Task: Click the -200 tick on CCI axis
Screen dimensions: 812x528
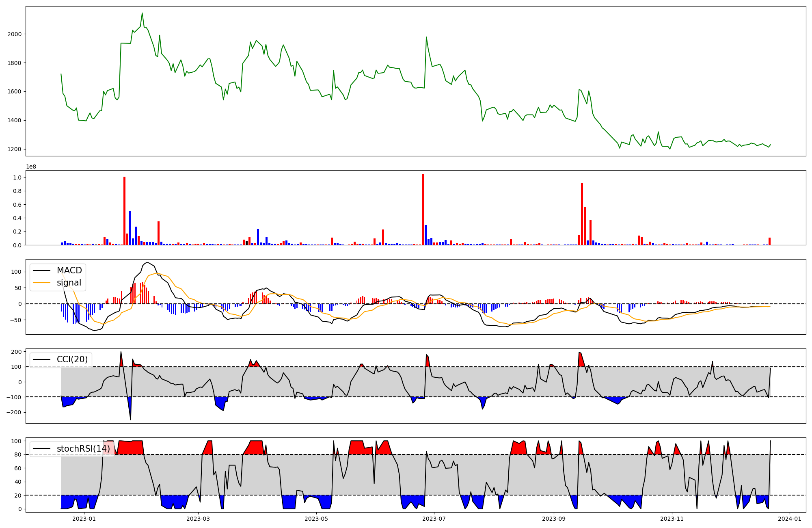Action: (x=15, y=412)
